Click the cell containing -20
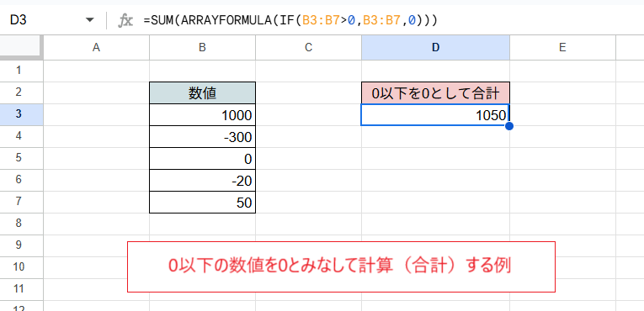The image size is (644, 311). pyautogui.click(x=203, y=181)
